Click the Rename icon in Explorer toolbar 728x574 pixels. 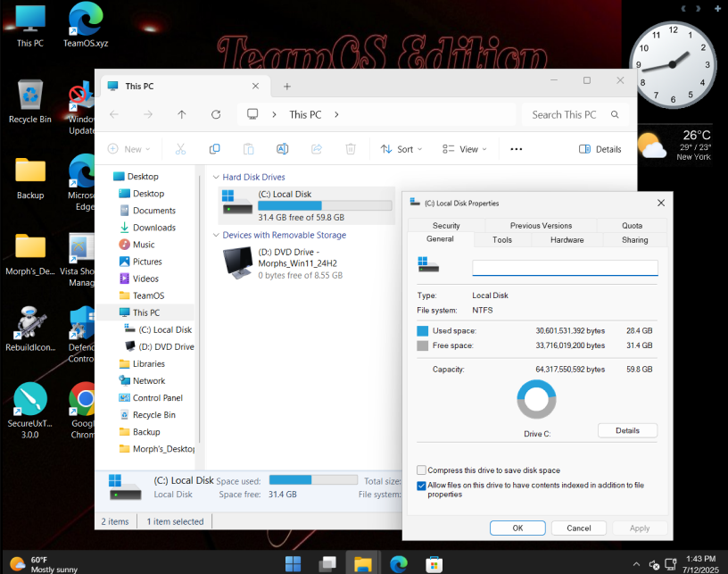282,149
